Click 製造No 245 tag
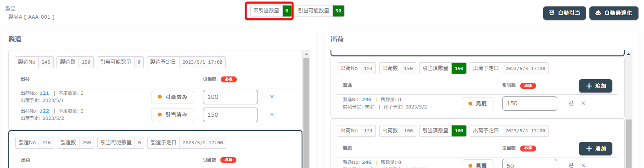The image size is (644, 168). [x=34, y=62]
